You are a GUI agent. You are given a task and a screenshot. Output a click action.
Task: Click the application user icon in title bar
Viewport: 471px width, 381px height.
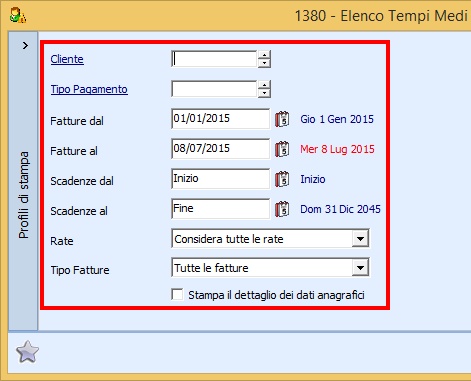pos(18,15)
